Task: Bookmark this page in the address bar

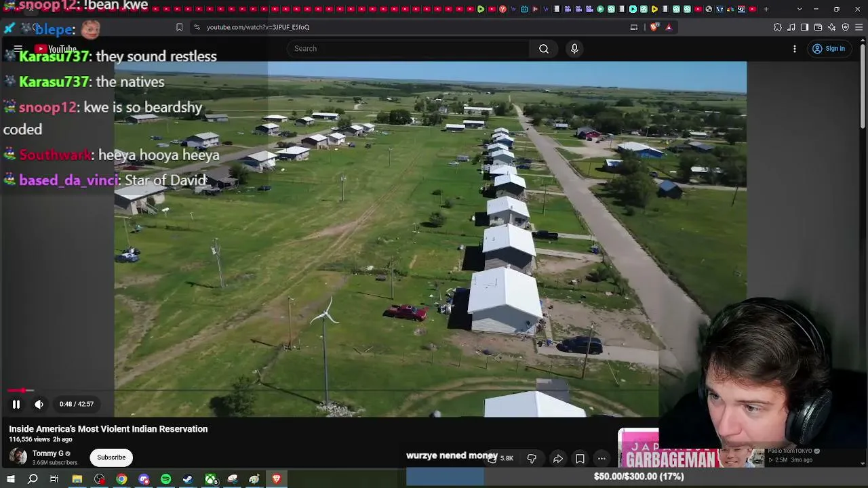Action: click(179, 27)
